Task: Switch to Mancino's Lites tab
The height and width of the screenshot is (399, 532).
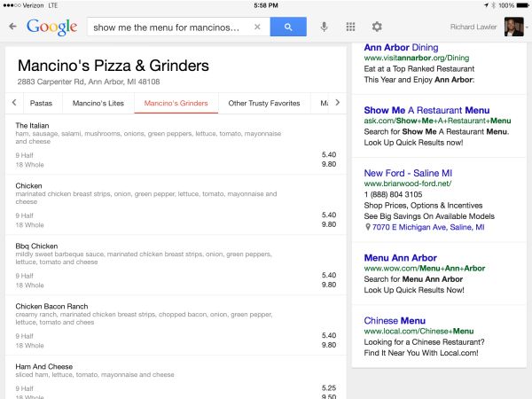Action: pyautogui.click(x=98, y=103)
